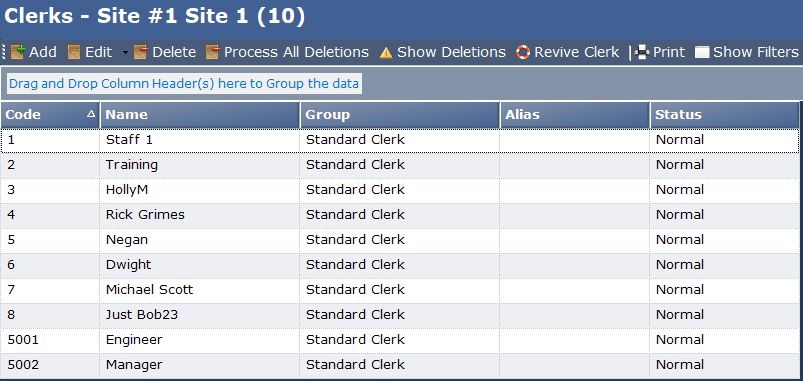
Task: Click the Clerks - Site #1 title
Action: [x=154, y=17]
